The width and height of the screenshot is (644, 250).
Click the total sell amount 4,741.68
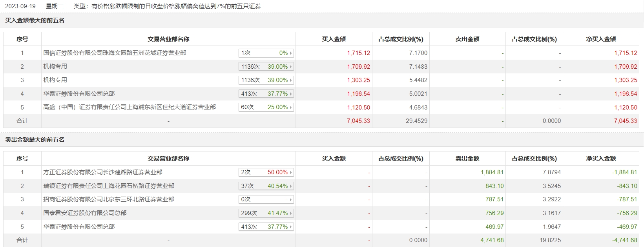(x=492, y=240)
